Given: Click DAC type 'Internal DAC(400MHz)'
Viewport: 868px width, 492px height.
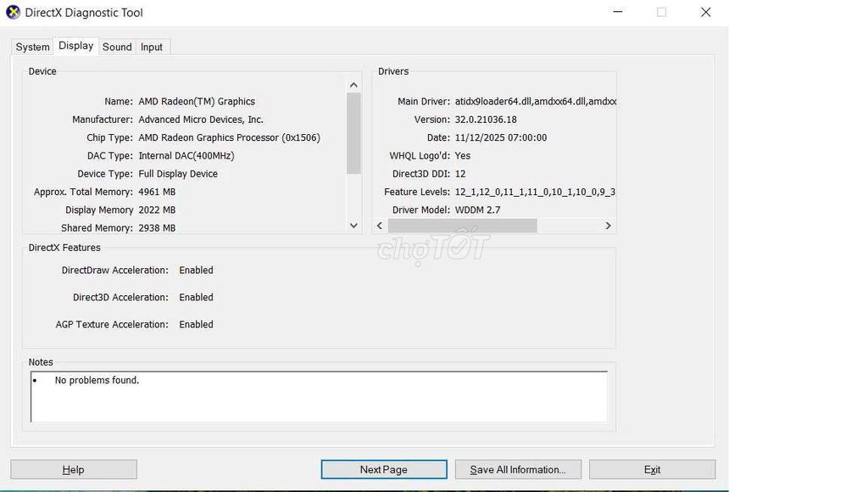Looking at the screenshot, I should (x=186, y=156).
